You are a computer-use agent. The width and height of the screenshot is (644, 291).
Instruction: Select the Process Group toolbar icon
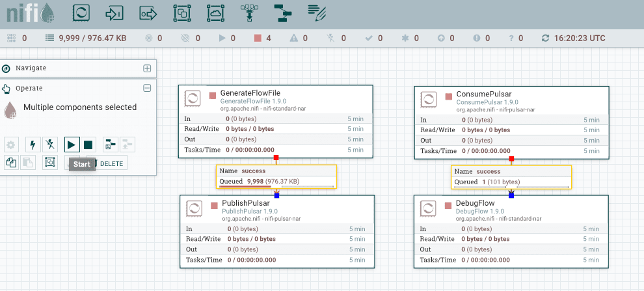[x=181, y=13]
